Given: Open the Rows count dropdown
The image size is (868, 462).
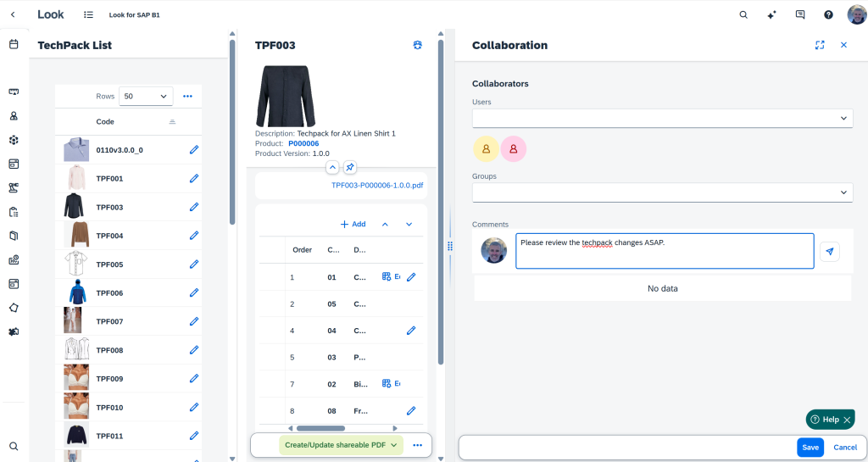Looking at the screenshot, I should 146,97.
